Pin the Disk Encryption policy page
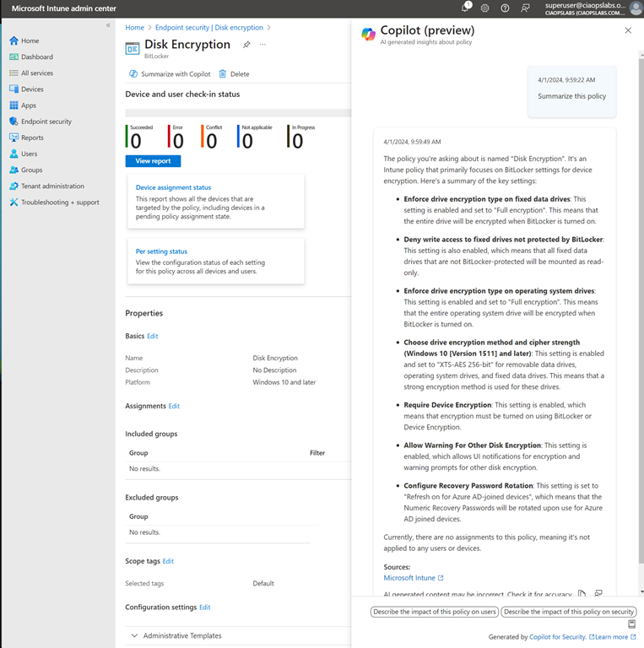This screenshot has width=644, height=648. coord(246,45)
